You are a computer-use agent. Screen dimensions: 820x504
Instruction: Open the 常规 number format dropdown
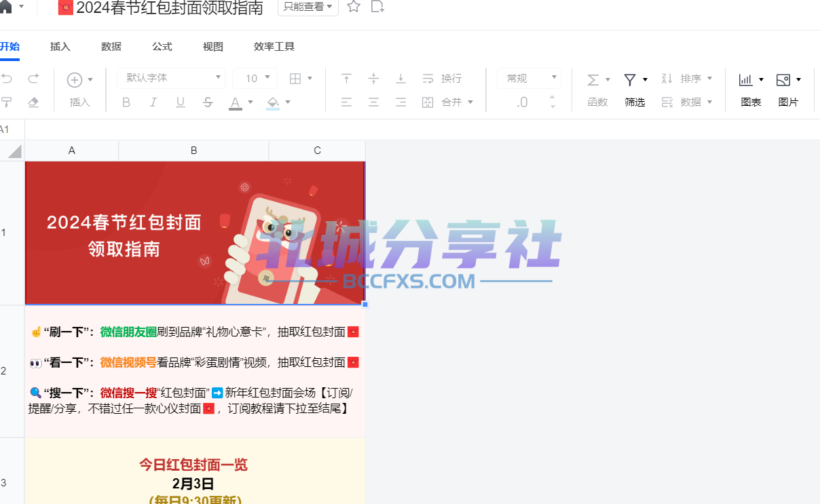click(529, 78)
